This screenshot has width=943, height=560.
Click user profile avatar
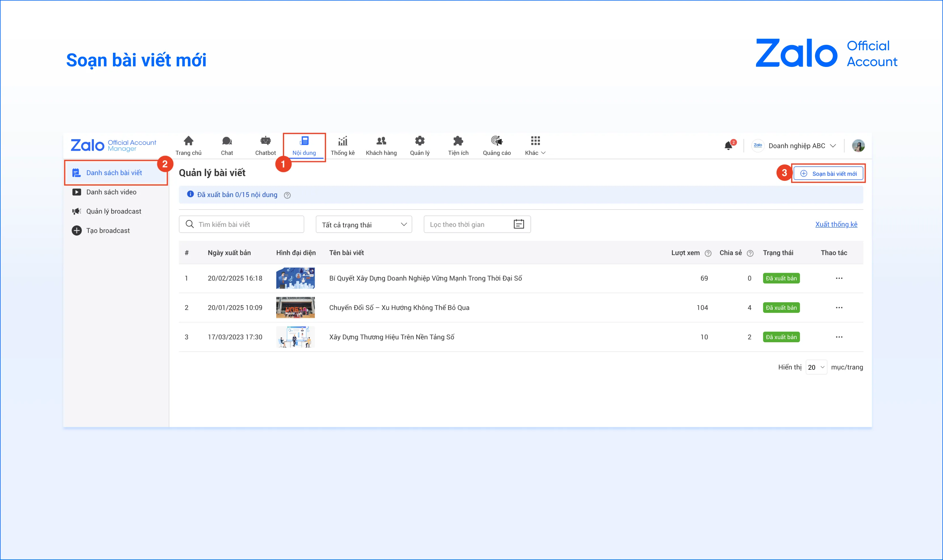click(x=858, y=146)
